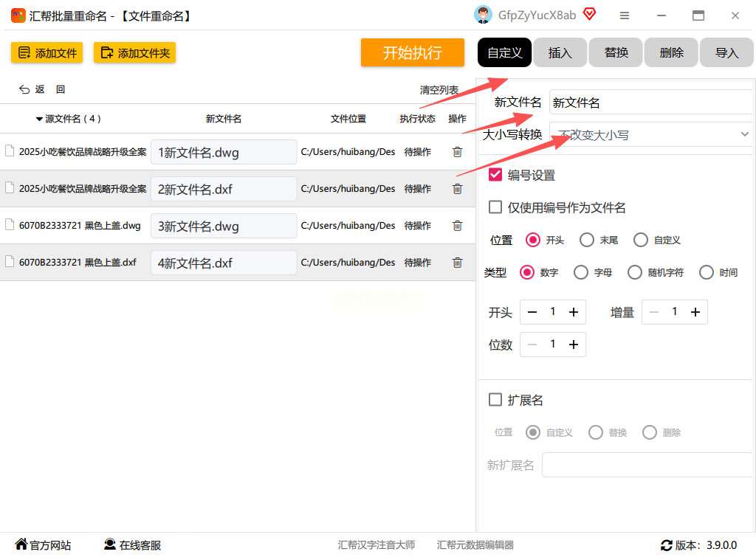Delete the 1新文件名.dwg row with trash icon
The width and height of the screenshot is (756, 557).
[x=457, y=152]
